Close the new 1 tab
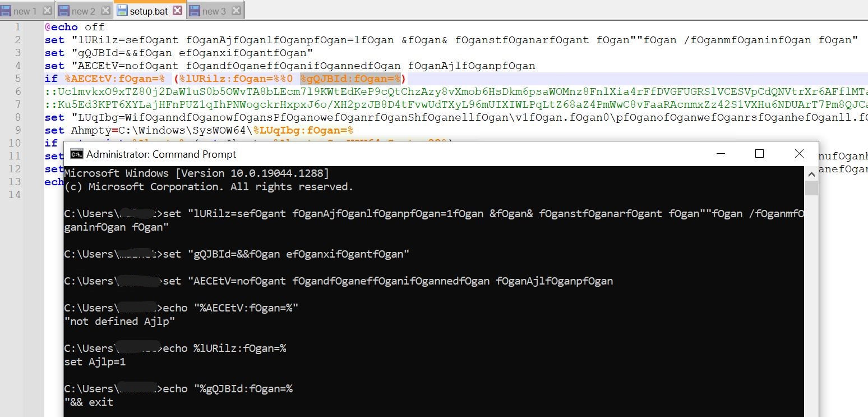 [x=47, y=10]
